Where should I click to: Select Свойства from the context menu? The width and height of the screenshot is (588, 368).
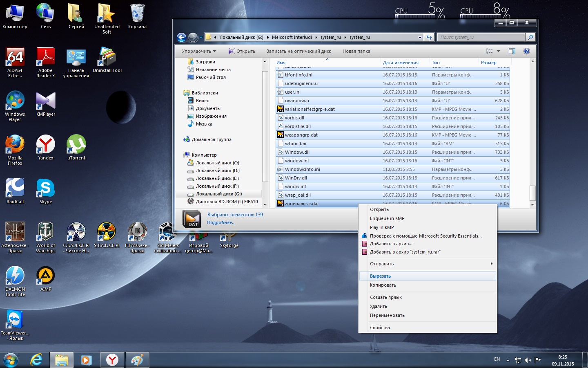point(380,328)
